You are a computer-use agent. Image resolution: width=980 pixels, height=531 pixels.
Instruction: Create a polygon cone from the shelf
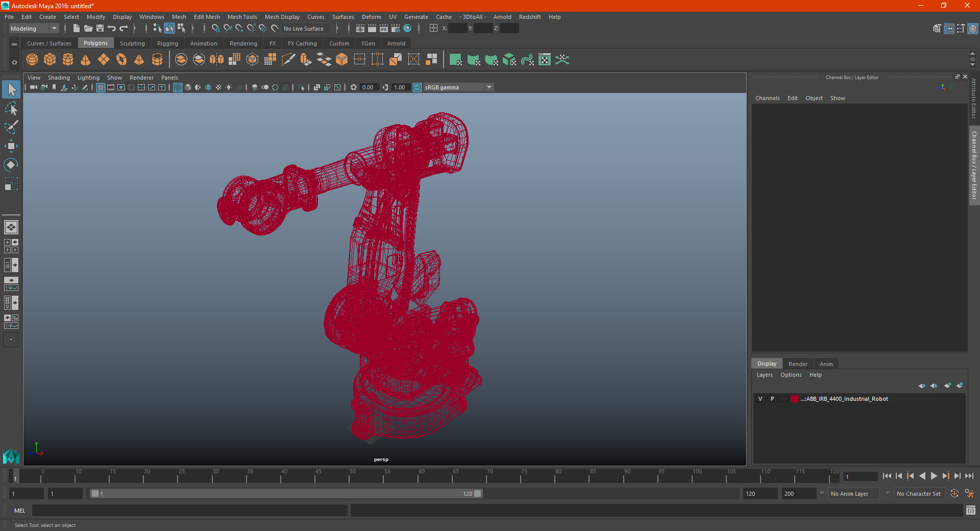pyautogui.click(x=86, y=60)
